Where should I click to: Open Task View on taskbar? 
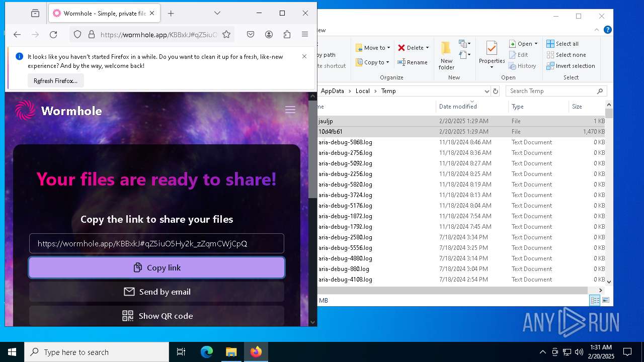[x=181, y=352]
